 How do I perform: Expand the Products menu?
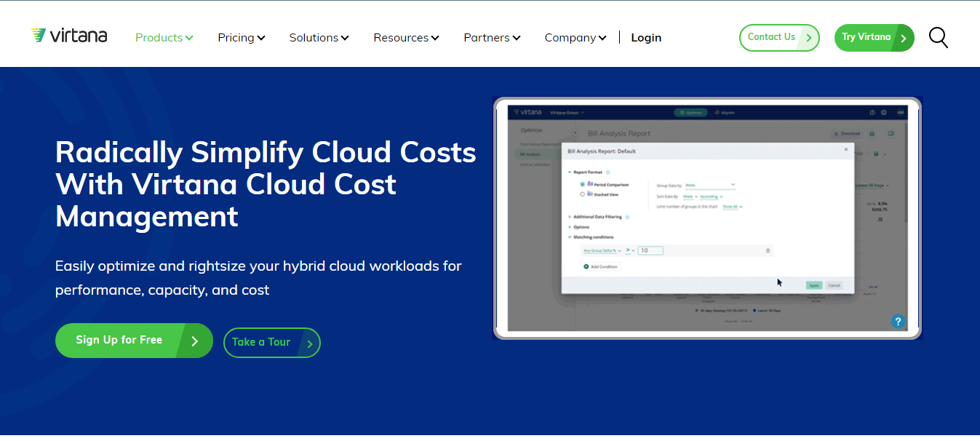[x=164, y=38]
